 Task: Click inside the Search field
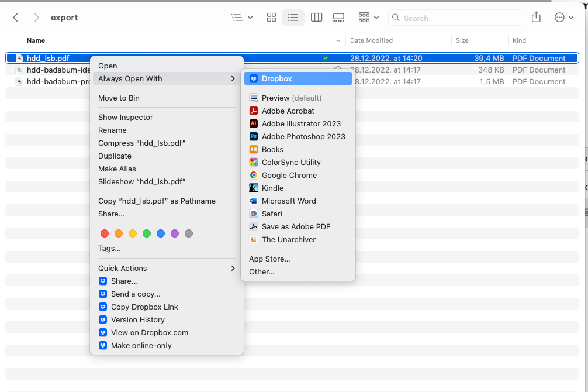tap(455, 18)
